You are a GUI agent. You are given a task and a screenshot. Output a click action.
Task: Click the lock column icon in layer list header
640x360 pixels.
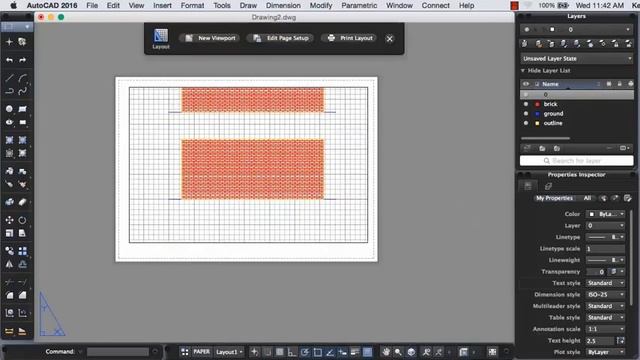pos(620,84)
